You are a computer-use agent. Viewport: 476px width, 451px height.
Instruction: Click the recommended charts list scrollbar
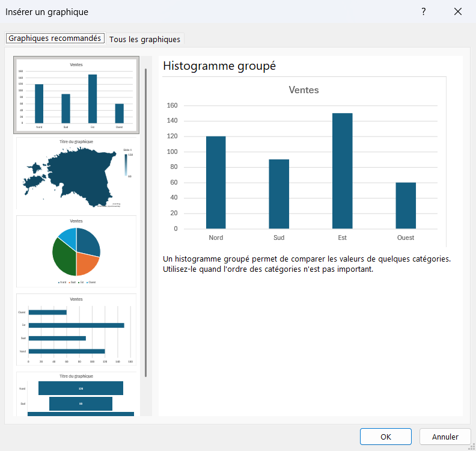point(145,222)
